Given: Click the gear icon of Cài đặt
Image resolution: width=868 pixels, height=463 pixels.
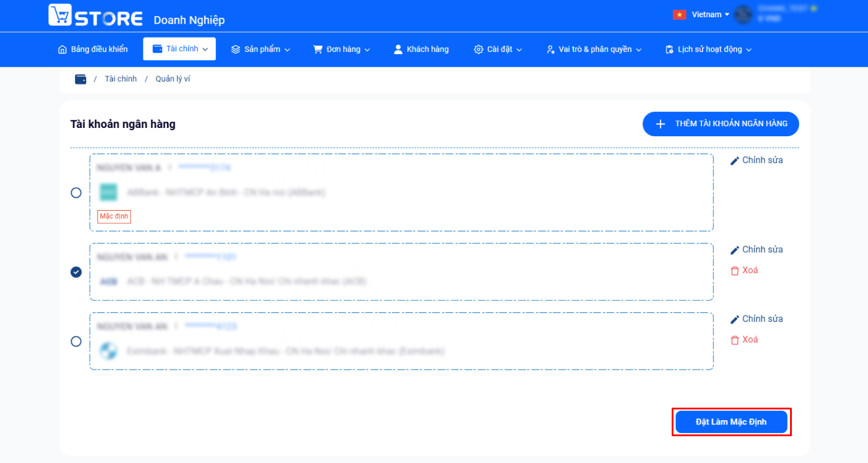Looking at the screenshot, I should pyautogui.click(x=478, y=49).
